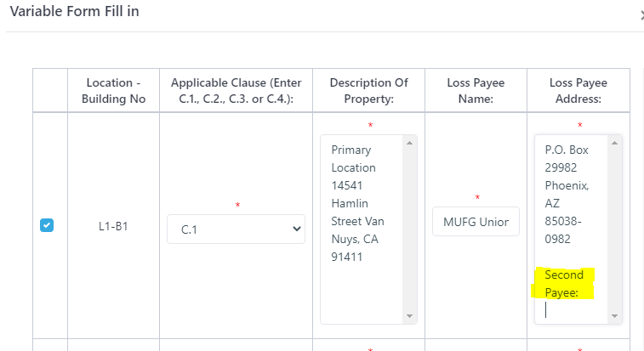Click the MUFG Union Loss Payee Name field
The image size is (644, 351).
(x=476, y=222)
